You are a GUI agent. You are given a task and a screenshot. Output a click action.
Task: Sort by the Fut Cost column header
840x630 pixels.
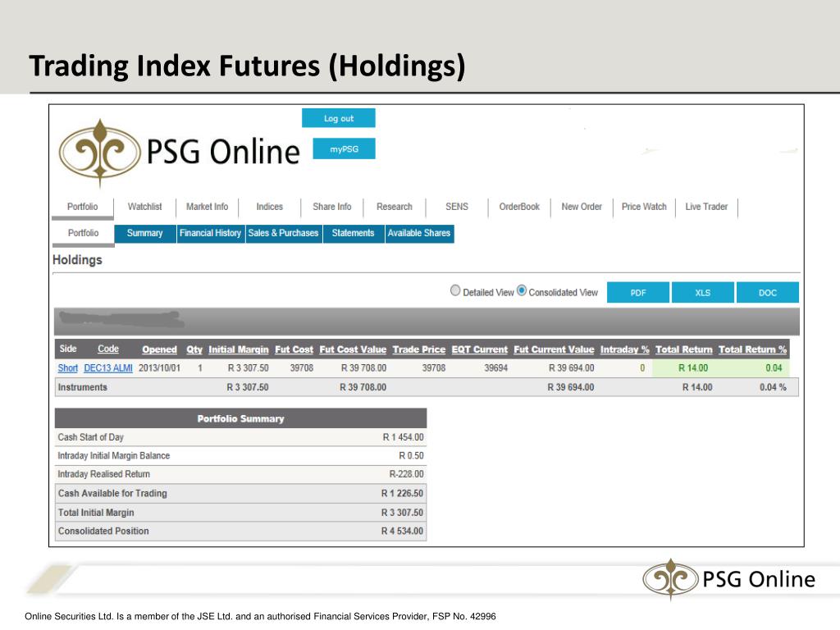point(294,349)
